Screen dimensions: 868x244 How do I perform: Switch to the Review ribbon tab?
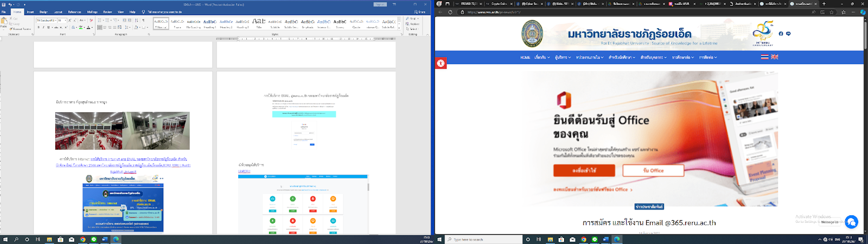click(107, 11)
